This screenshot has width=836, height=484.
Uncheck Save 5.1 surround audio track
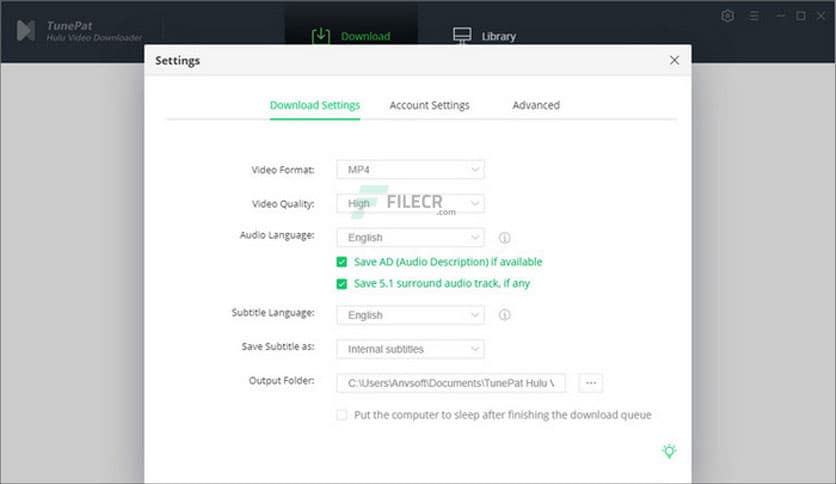[342, 284]
